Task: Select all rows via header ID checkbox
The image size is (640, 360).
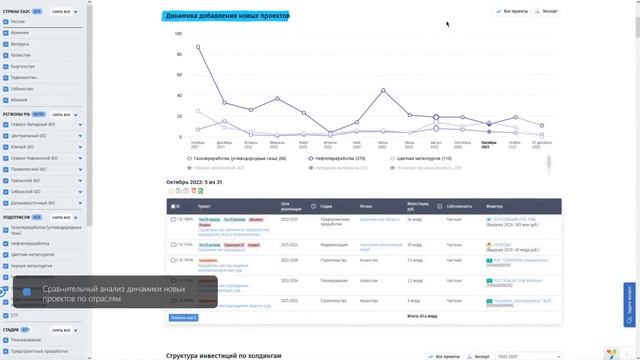Action: coord(173,207)
